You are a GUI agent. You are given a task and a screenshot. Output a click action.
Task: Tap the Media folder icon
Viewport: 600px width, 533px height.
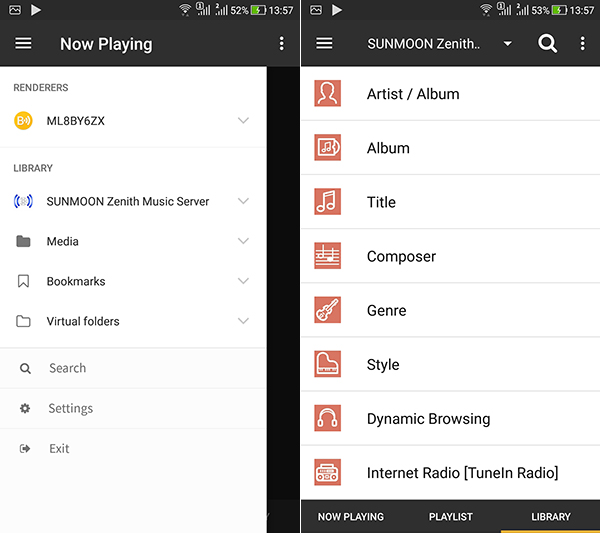23,241
